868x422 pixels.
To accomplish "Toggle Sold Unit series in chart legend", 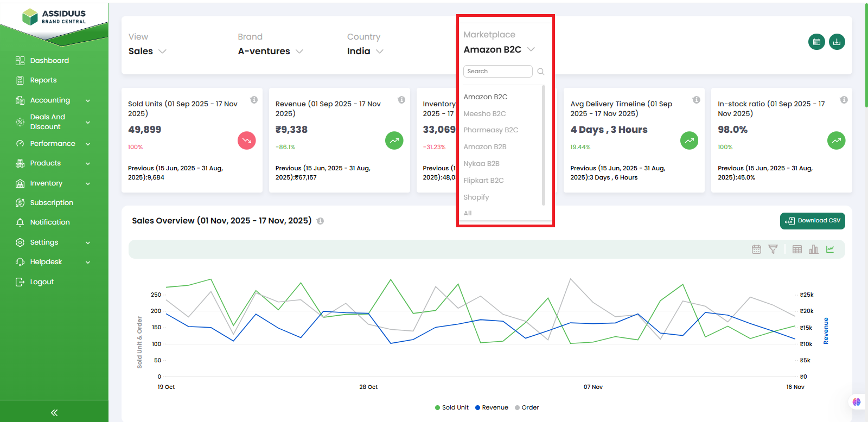I will [x=451, y=408].
